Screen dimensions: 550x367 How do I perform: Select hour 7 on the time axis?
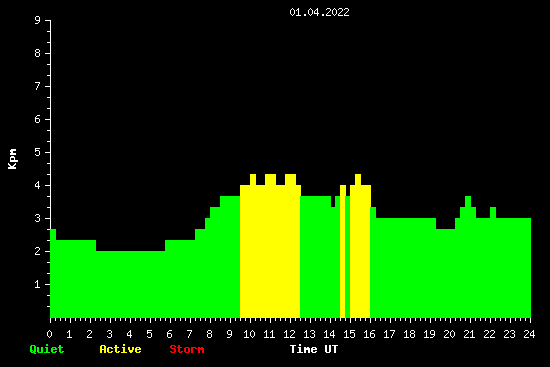point(189,334)
